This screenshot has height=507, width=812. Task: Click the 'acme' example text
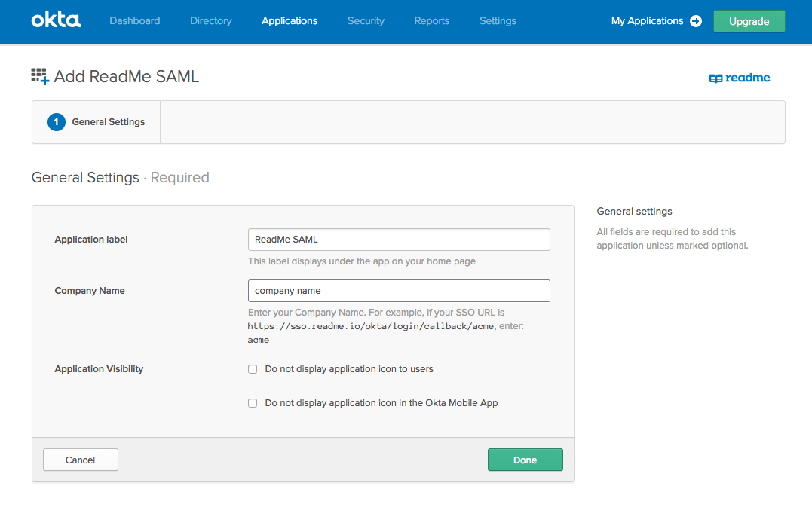[259, 340]
